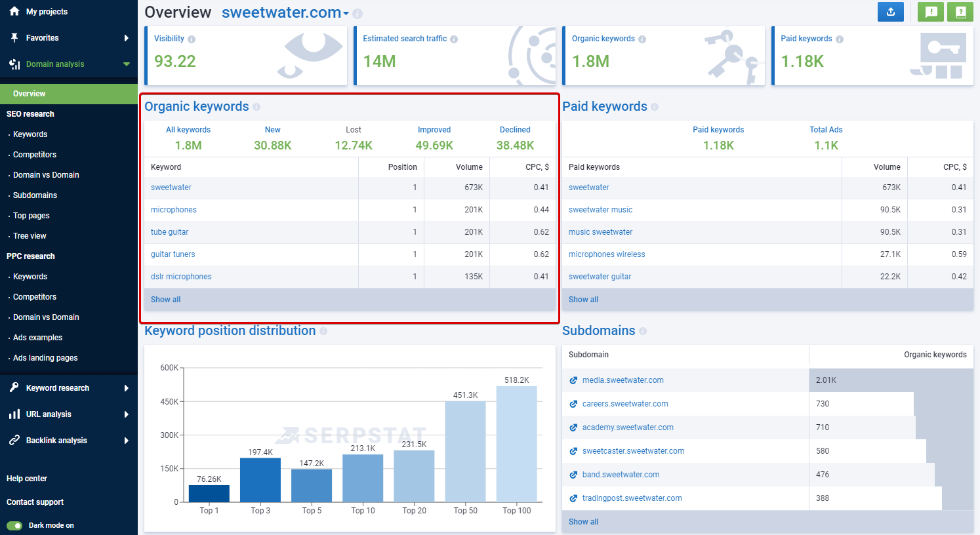Viewport: 980px width, 535px height.
Task: Expand the Backlink analysis arrow
Action: coord(127,441)
